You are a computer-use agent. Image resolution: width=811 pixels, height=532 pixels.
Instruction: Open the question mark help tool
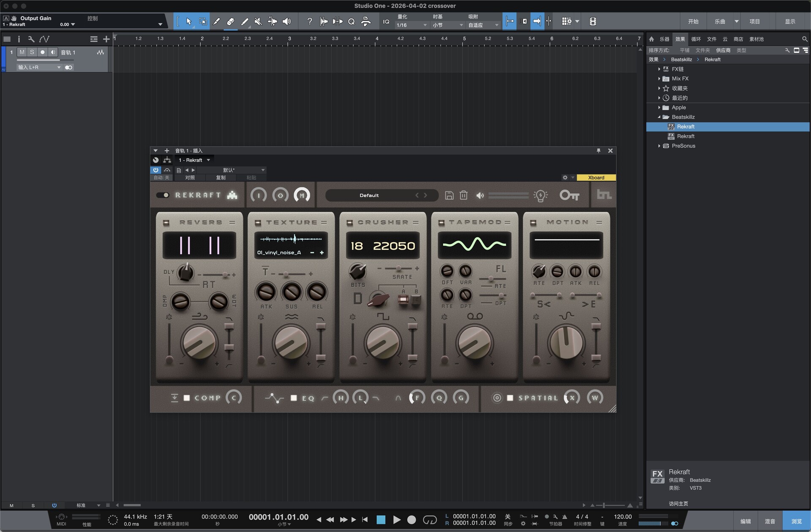310,21
